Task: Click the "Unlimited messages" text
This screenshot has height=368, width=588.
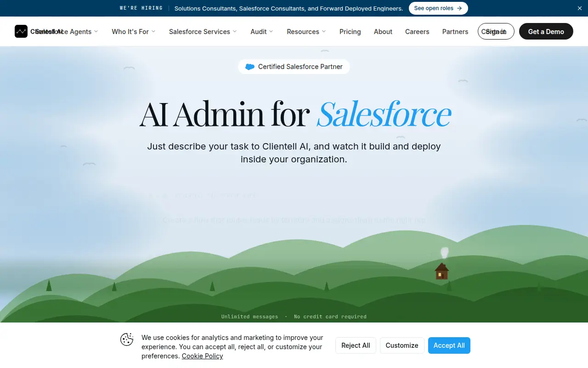Action: pyautogui.click(x=249, y=316)
